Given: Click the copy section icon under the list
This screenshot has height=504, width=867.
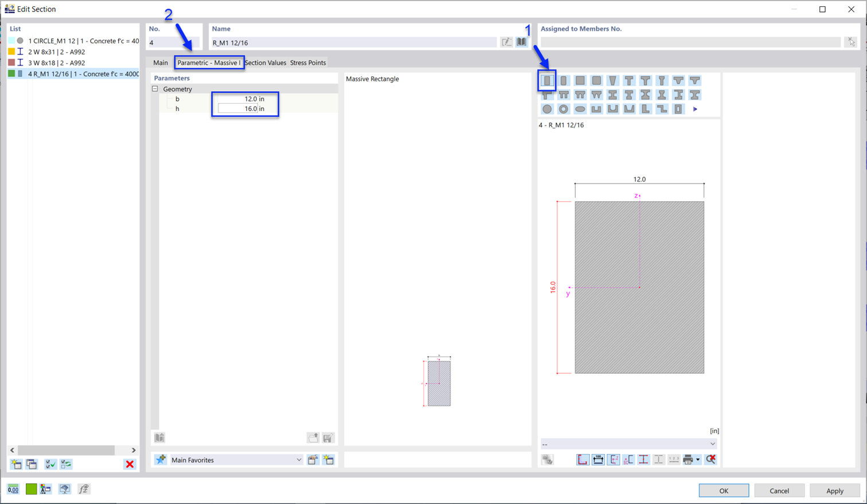Looking at the screenshot, I should pos(32,464).
